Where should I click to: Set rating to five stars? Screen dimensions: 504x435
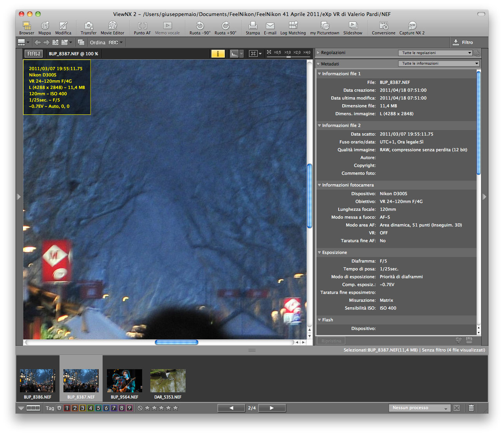click(x=175, y=408)
